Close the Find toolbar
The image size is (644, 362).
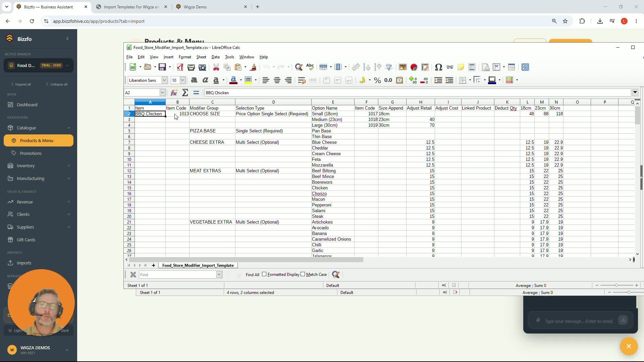coord(133,275)
